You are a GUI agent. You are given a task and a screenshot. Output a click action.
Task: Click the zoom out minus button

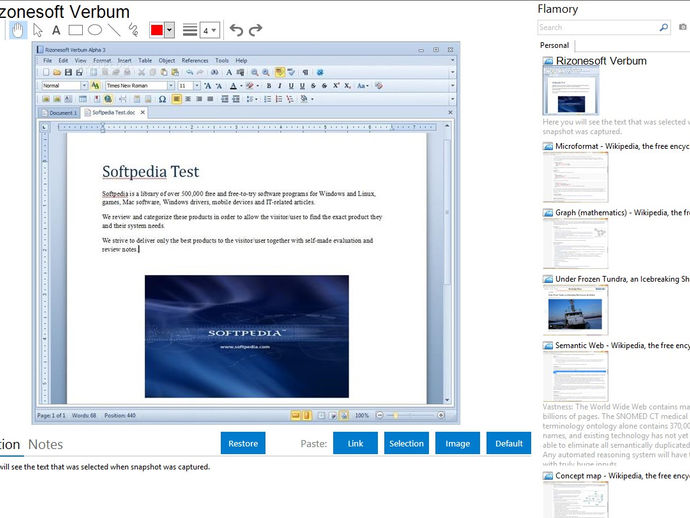coord(380,415)
